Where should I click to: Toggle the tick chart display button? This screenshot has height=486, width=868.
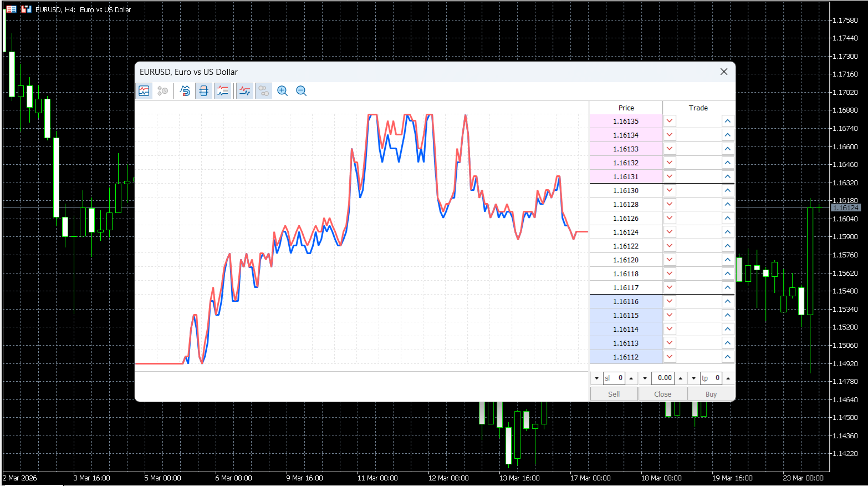point(144,91)
